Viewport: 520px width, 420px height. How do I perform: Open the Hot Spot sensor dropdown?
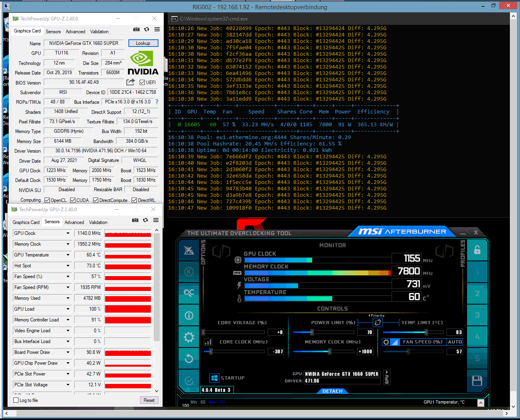(x=68, y=266)
